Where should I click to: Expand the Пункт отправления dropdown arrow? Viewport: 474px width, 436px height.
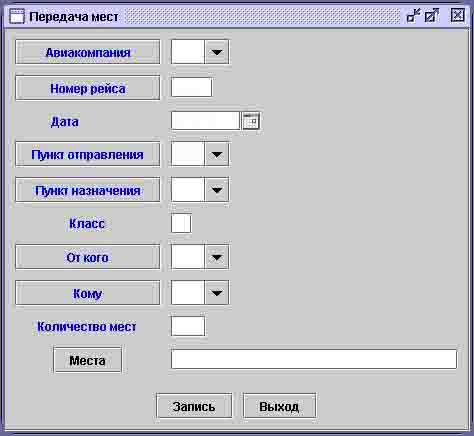point(217,154)
